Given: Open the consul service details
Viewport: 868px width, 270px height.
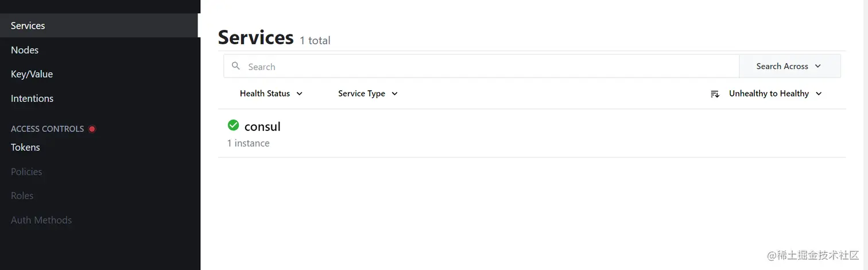Looking at the screenshot, I should pyautogui.click(x=262, y=126).
